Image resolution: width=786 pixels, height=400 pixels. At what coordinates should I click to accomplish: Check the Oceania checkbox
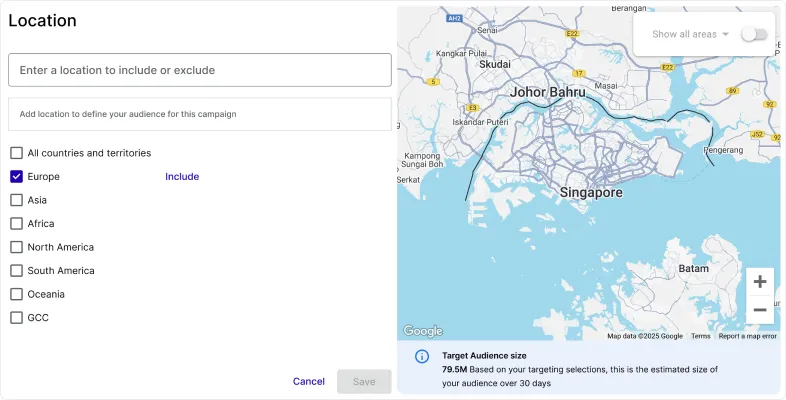[x=17, y=294]
